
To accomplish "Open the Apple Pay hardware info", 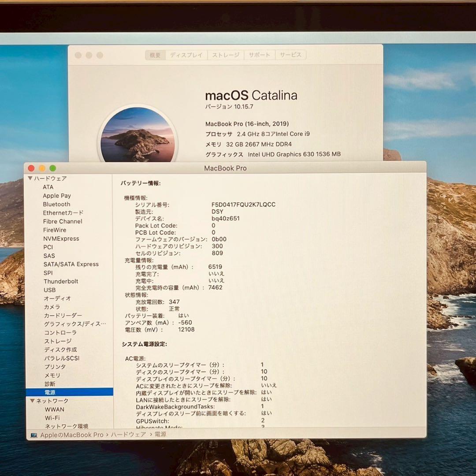I will pos(57,195).
